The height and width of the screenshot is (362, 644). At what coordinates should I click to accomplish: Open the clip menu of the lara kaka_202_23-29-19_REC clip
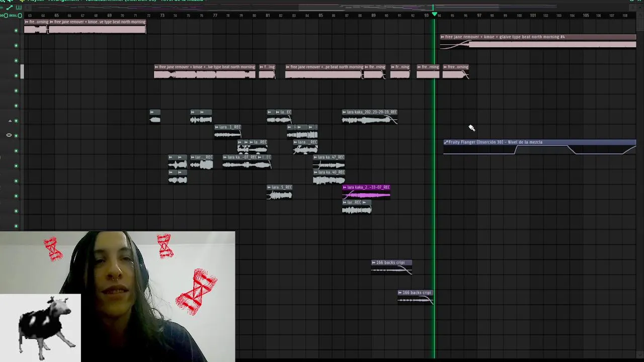click(x=344, y=112)
